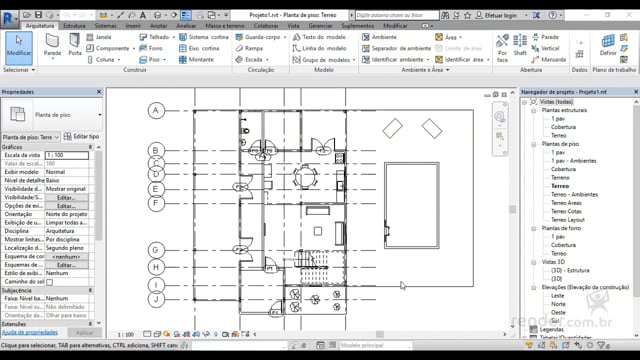Switch to the Estrutura ribbon tab
Screen dimensions: 640x360
point(74,26)
